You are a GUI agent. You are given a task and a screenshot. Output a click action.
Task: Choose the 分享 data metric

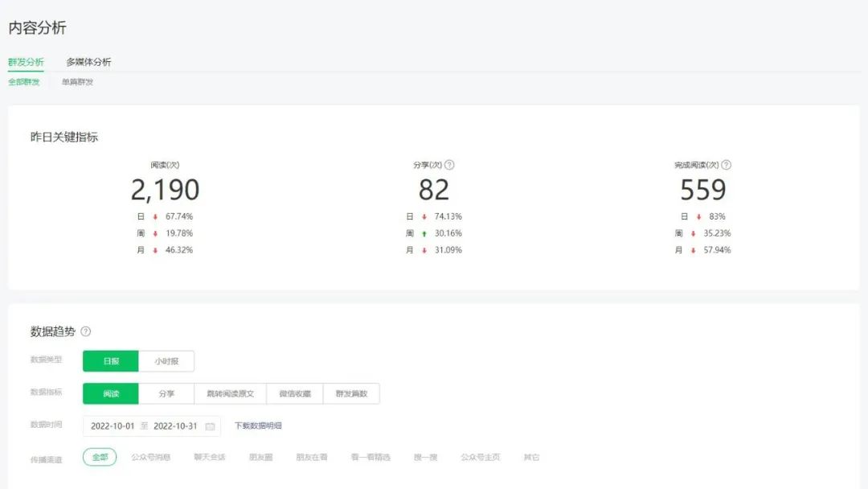pos(166,393)
